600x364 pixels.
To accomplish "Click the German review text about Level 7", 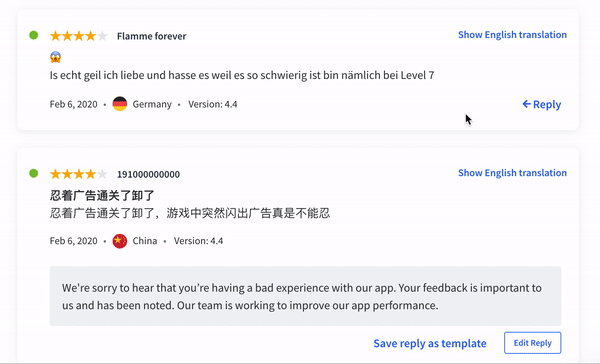I will coord(242,75).
